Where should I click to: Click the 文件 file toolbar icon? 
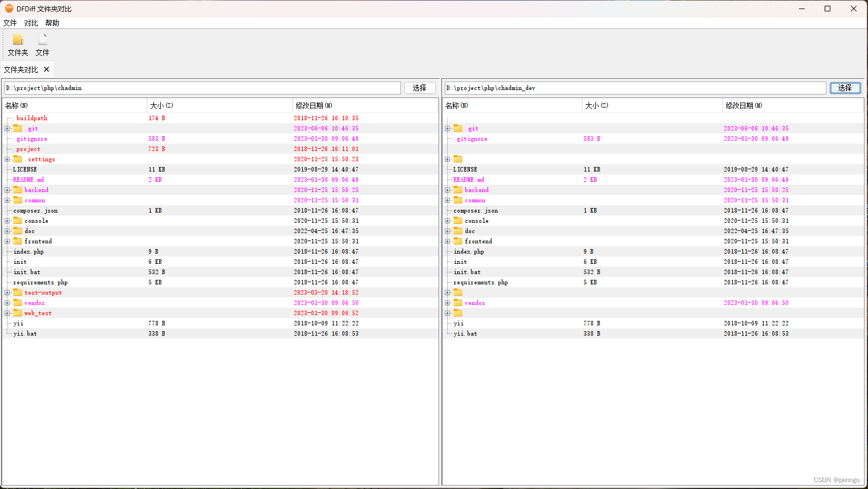(42, 39)
